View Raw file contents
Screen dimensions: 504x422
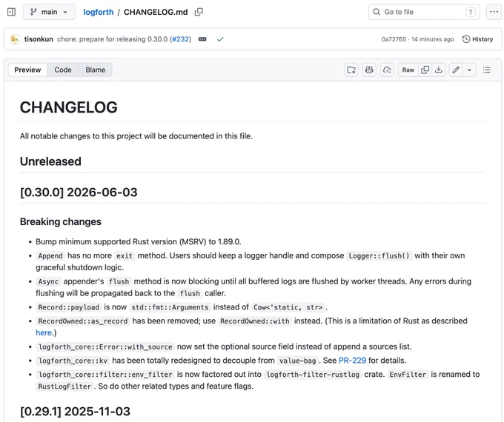[408, 70]
